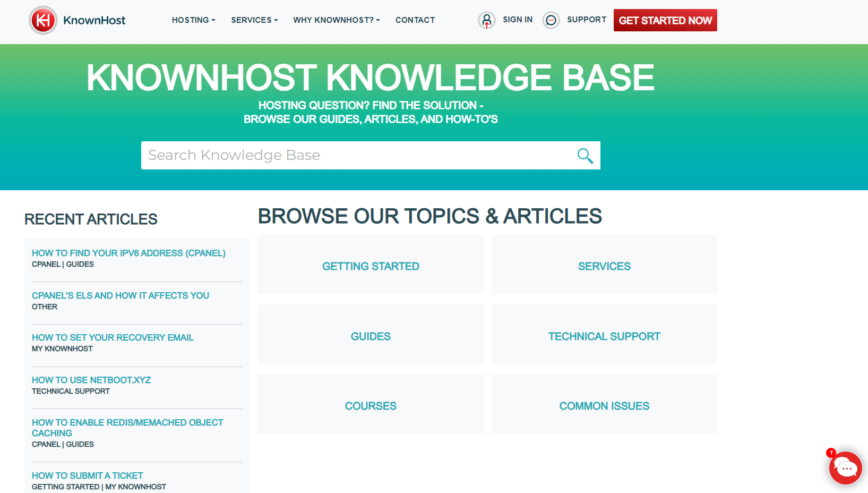Open the Services topic tile
The width and height of the screenshot is (868, 493).
tap(604, 265)
